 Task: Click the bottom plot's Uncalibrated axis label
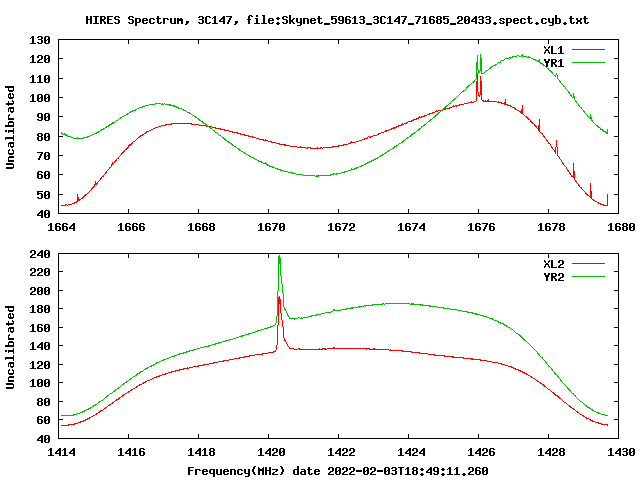[10, 347]
